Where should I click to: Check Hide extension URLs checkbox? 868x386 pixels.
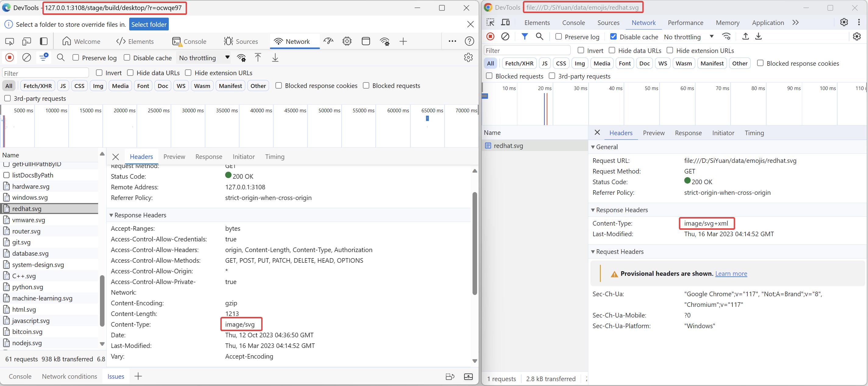coord(188,72)
